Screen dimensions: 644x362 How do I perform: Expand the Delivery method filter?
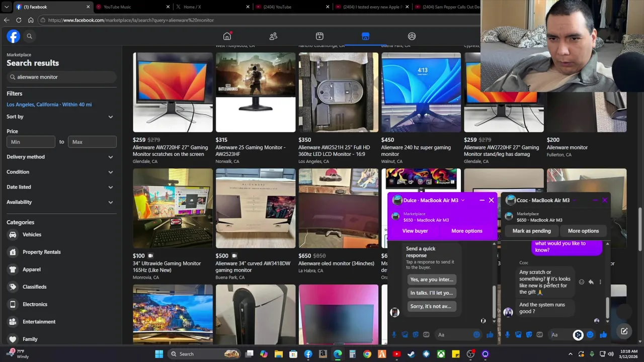[x=60, y=157]
